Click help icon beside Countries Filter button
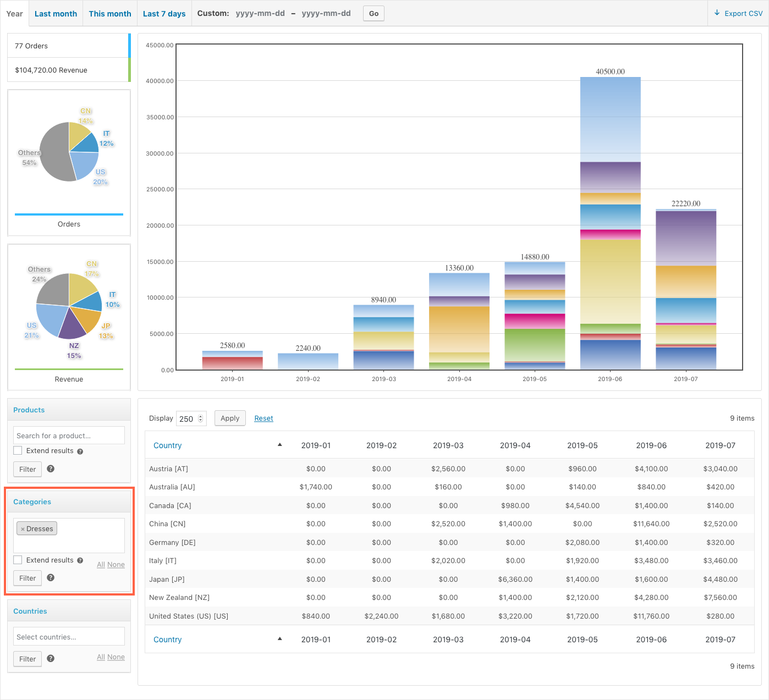The height and width of the screenshot is (700, 769). [50, 659]
